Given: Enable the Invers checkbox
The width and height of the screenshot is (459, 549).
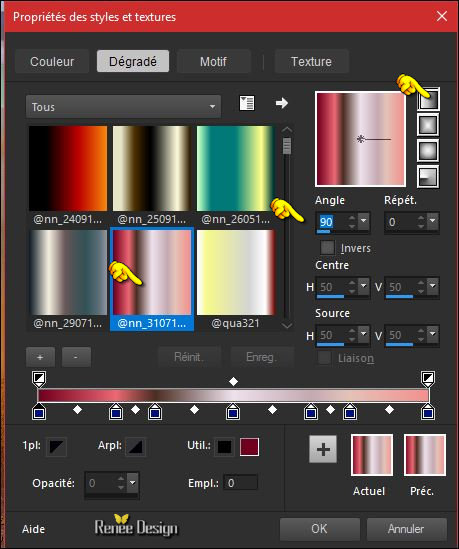Looking at the screenshot, I should tap(327, 248).
